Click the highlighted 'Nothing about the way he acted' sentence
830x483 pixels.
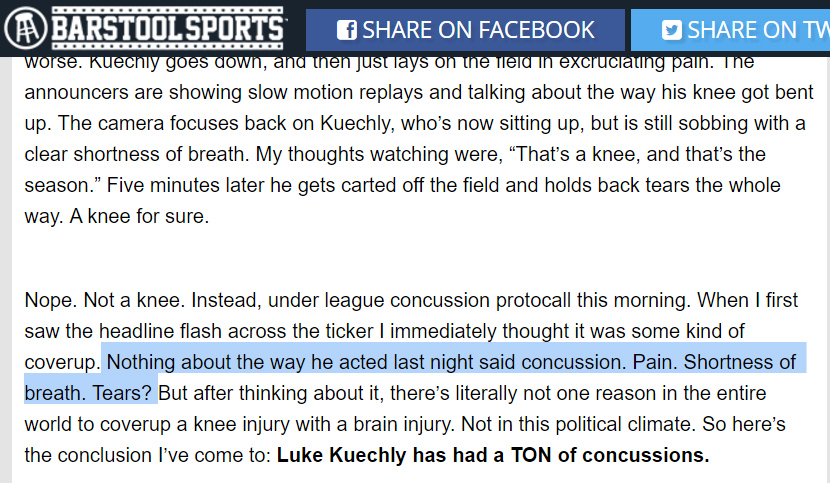tap(366, 362)
